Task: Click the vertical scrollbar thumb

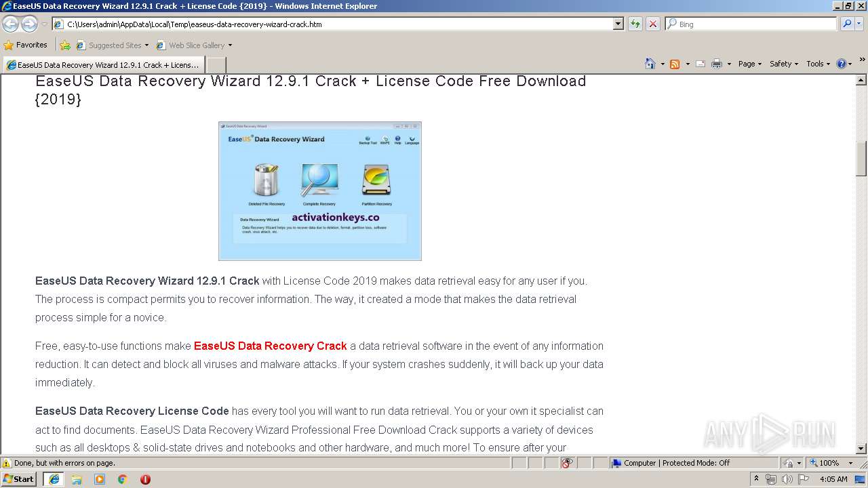Action: pos(861,158)
